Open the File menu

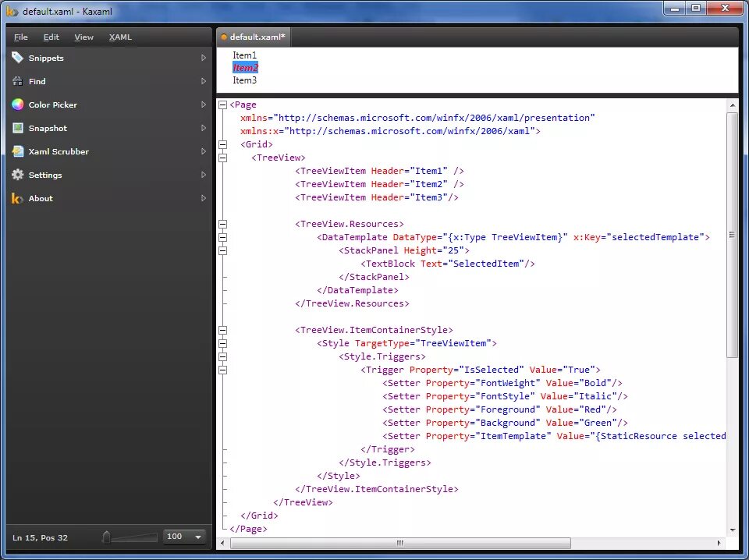coord(20,37)
